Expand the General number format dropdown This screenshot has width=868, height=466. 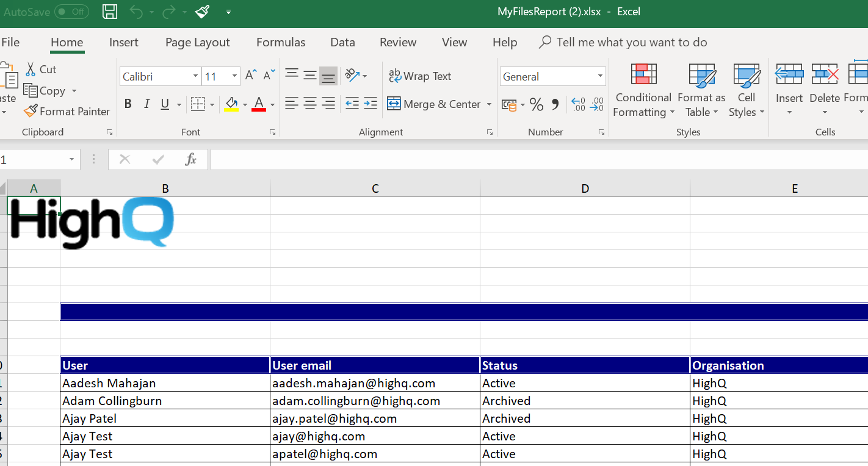tap(600, 76)
